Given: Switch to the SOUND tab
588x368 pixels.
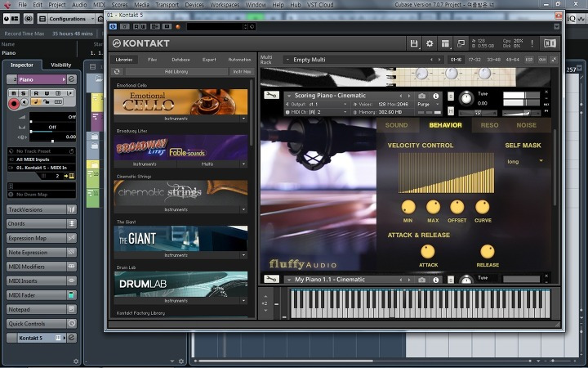Looking at the screenshot, I should [396, 125].
